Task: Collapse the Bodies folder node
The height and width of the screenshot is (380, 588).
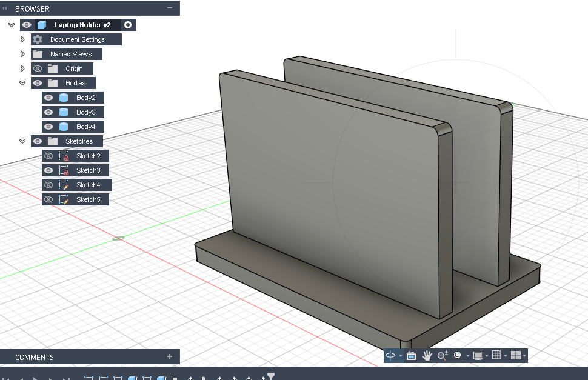Action: (22, 83)
